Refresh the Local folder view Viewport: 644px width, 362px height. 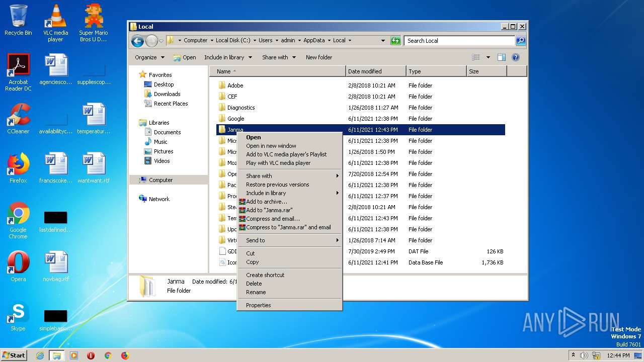pyautogui.click(x=395, y=41)
